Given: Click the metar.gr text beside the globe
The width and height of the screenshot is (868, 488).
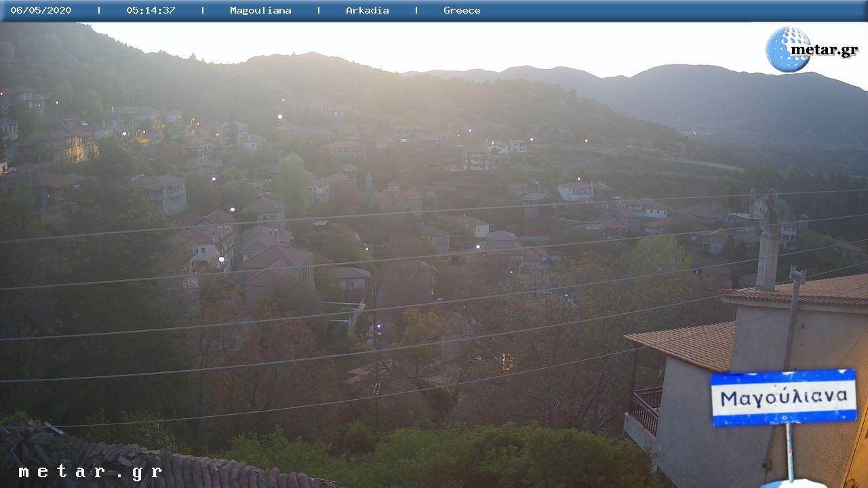Looking at the screenshot, I should 825,51.
